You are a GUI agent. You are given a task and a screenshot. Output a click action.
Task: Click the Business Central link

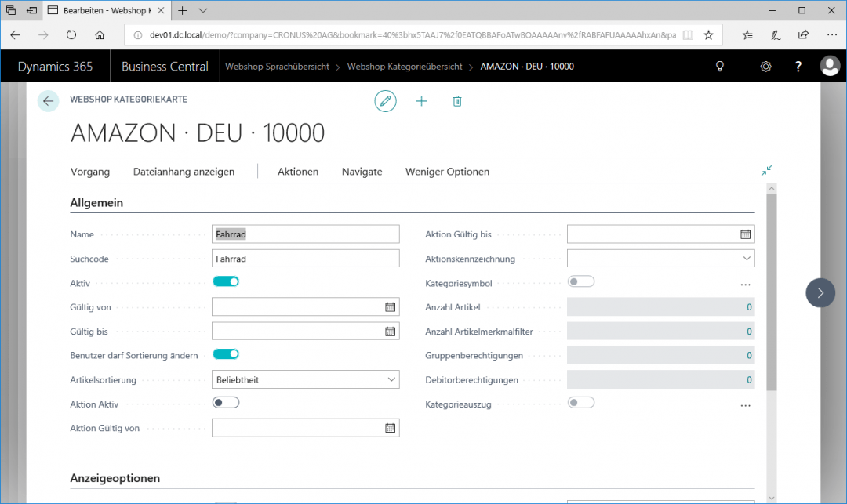165,67
